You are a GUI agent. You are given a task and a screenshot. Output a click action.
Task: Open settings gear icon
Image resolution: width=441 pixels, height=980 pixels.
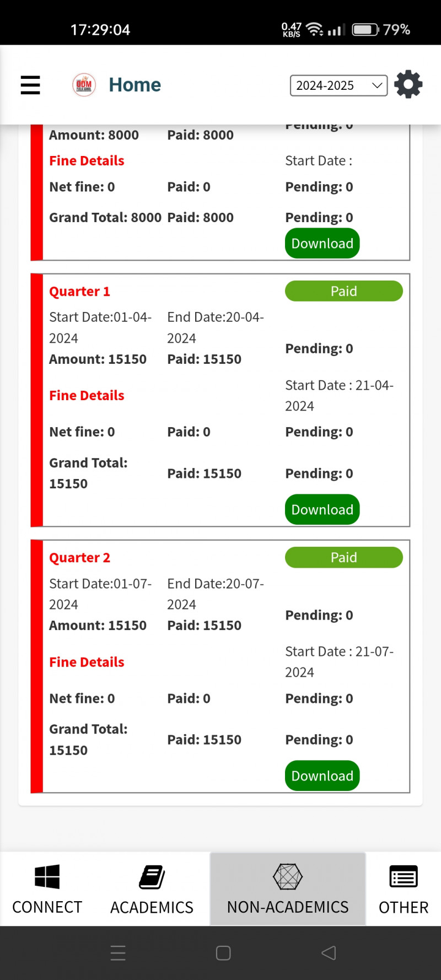pyautogui.click(x=408, y=84)
